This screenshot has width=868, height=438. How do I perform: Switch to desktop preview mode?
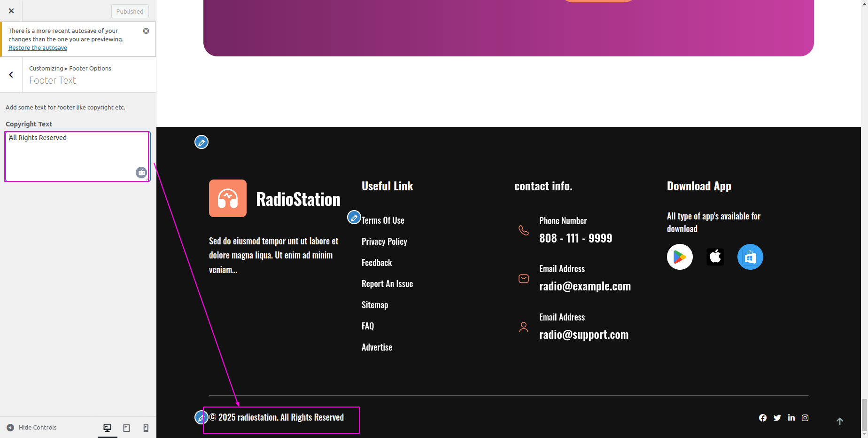click(108, 428)
